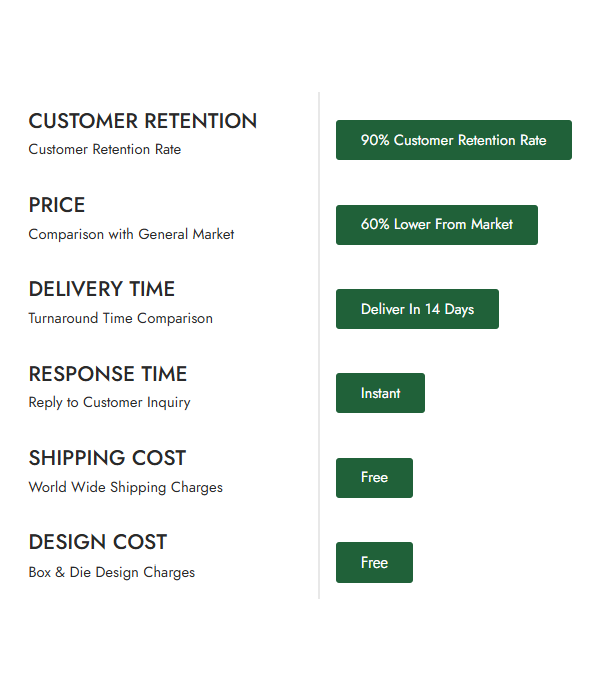Click the DESIGN COST heading
This screenshot has width=601, height=675.
coord(98,542)
